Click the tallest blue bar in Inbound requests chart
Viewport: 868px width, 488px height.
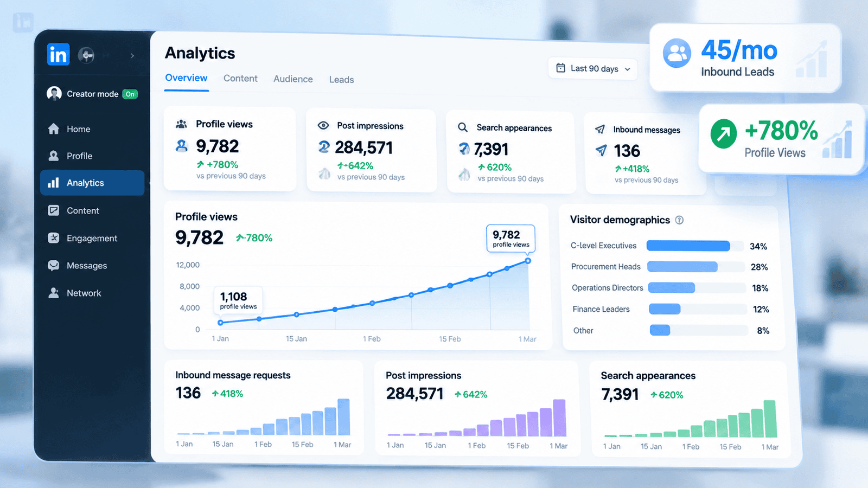click(x=343, y=417)
